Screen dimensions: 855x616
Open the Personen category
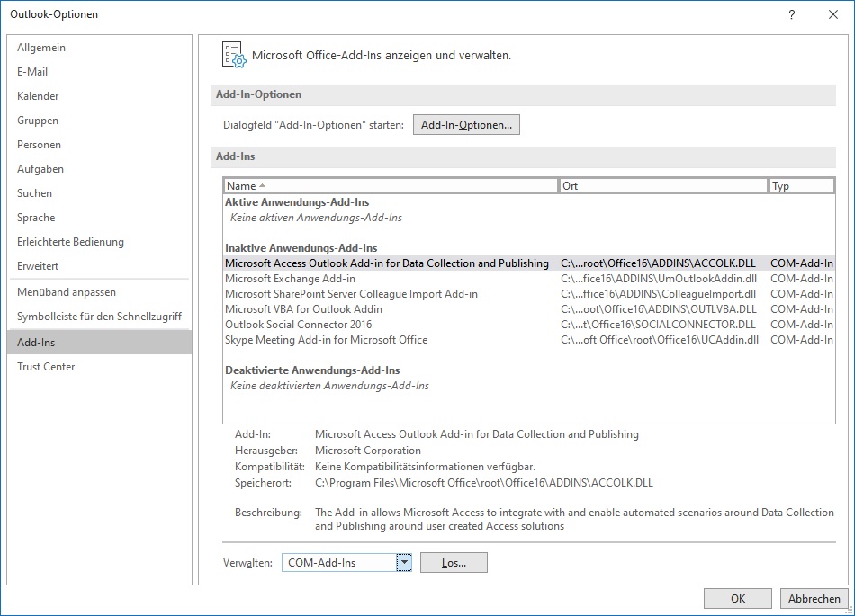pos(100,145)
